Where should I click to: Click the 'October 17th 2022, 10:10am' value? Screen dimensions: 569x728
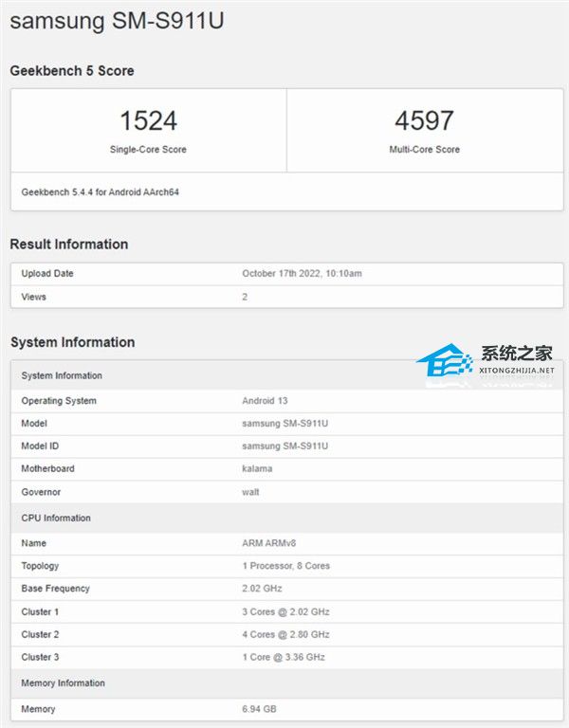(x=302, y=273)
